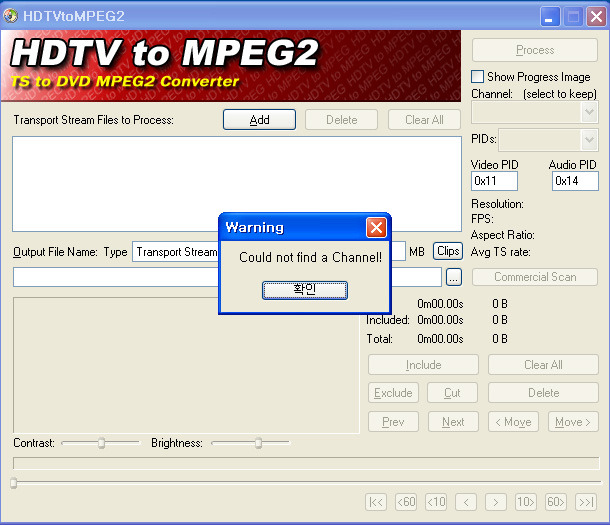Image resolution: width=610 pixels, height=525 pixels.
Task: Click the Audio PID field showing 0x14
Action: pos(575,181)
